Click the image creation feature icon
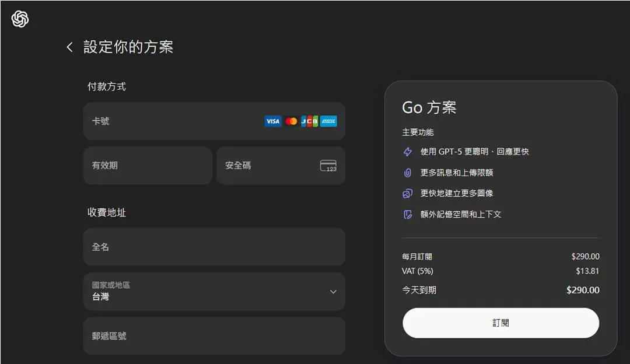 click(x=407, y=193)
